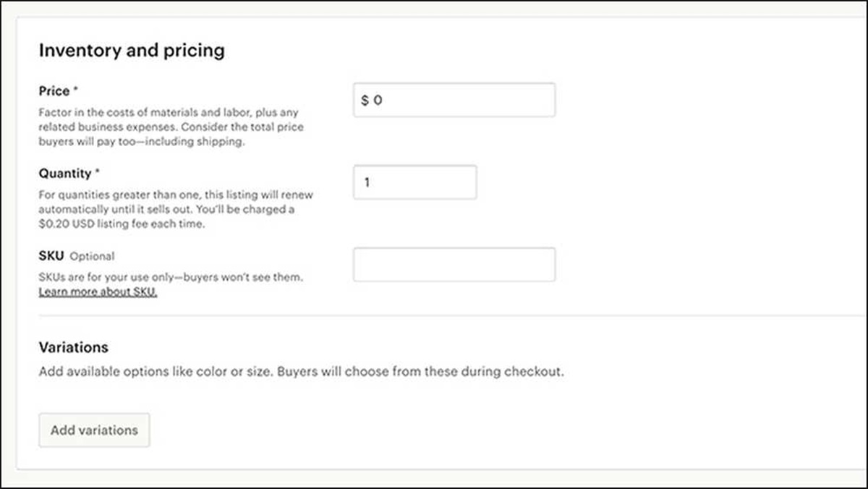This screenshot has width=868, height=489.
Task: Click the Variations section heading
Action: (73, 347)
